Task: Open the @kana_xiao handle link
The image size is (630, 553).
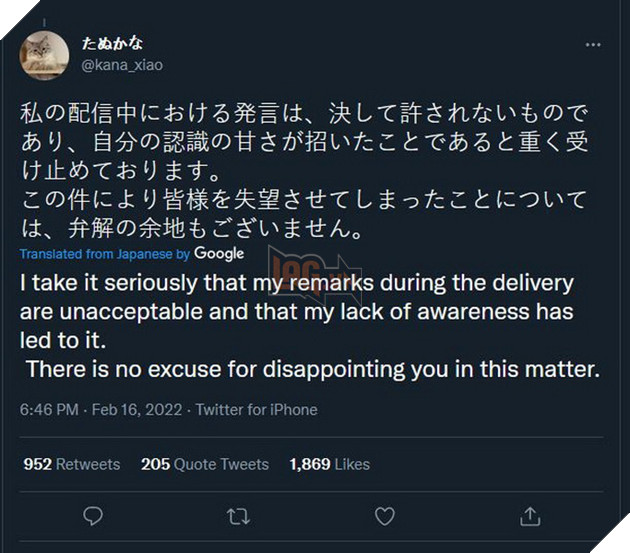Action: tap(120, 65)
